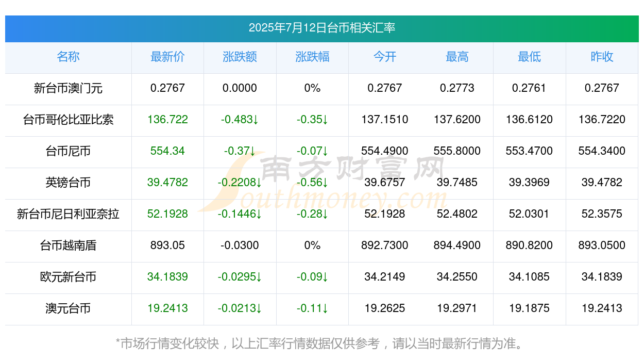Click opening value 39.6757

(x=385, y=183)
